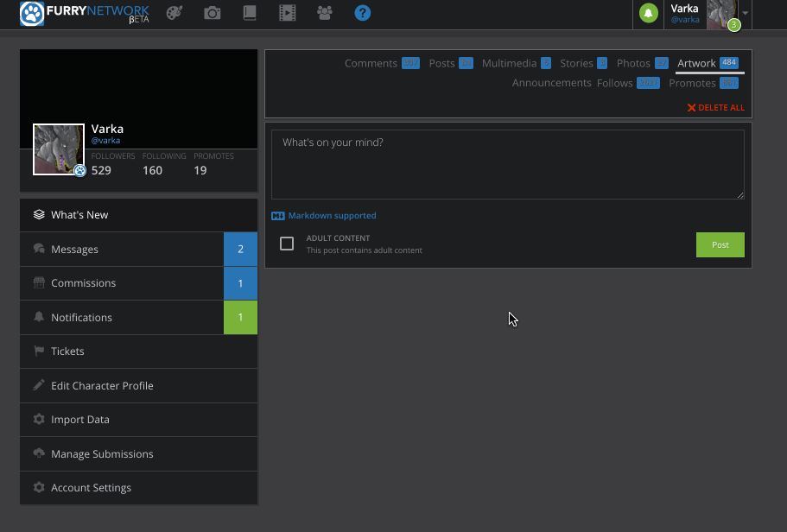Switch to the Artwork tab
Screen dimensions: 787x532
click(696, 63)
